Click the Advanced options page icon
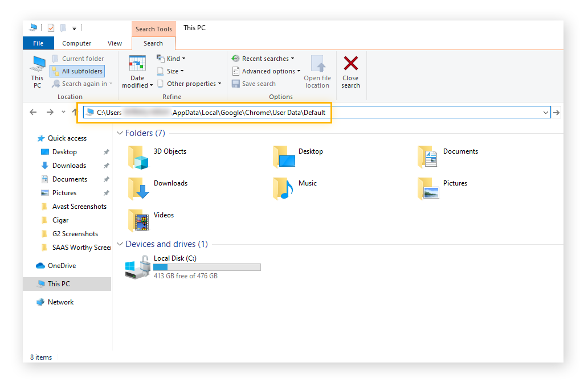This screenshot has height=383, width=588. [x=235, y=71]
